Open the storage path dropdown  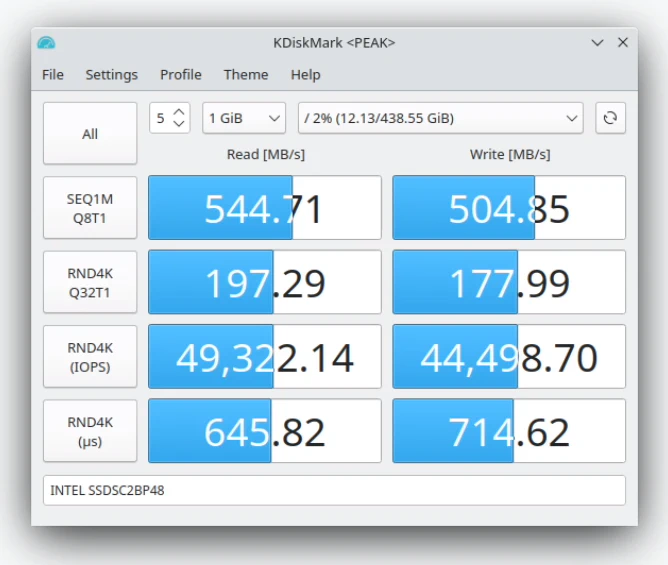[x=441, y=118]
